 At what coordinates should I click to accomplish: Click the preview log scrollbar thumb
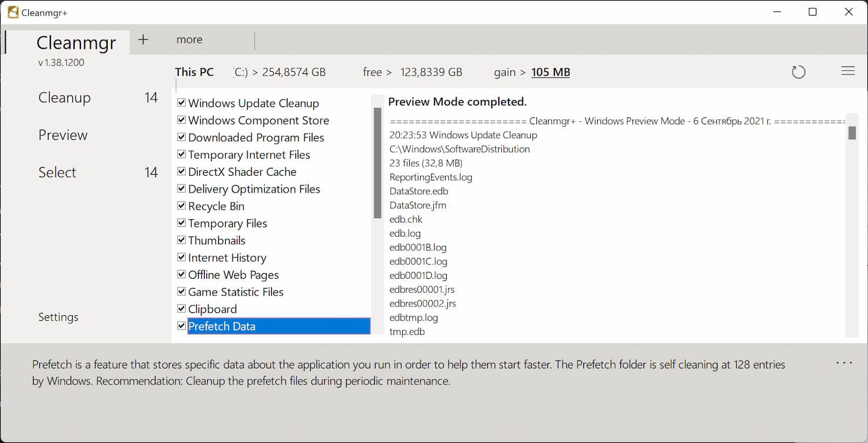tap(852, 133)
